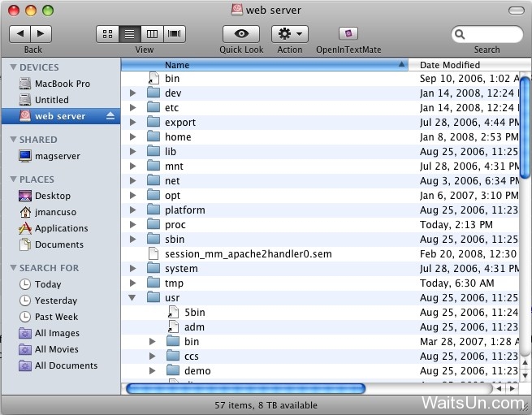Image resolution: width=532 pixels, height=415 pixels.
Task: Open the Applications folder in sidebar
Action: coord(61,228)
